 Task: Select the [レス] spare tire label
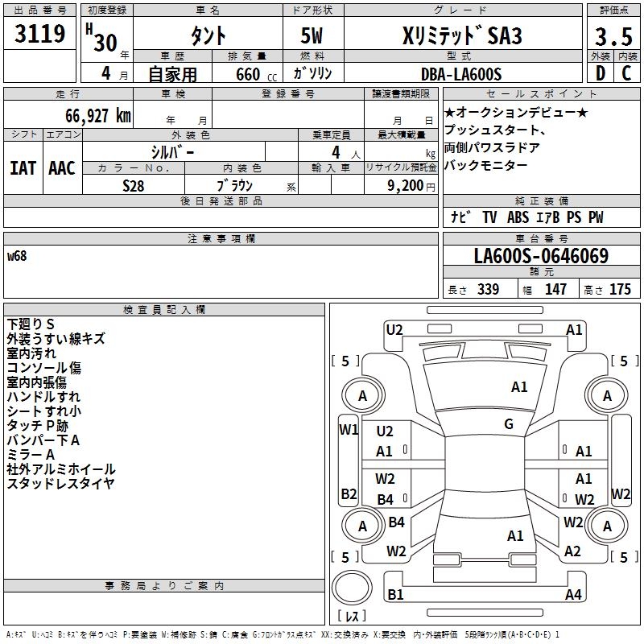click(x=352, y=615)
